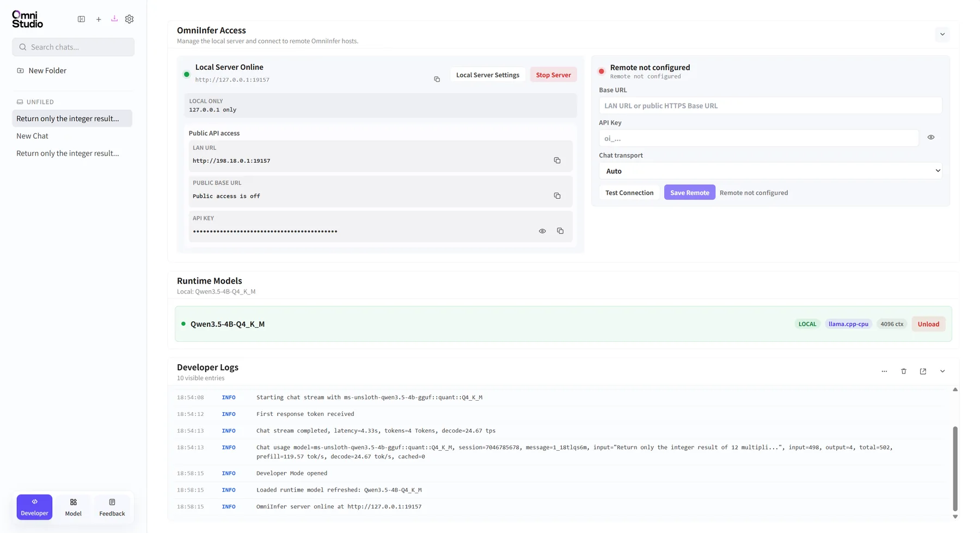Open the first 'Return only the integer result' chat
Screen dimensions: 980x533
(x=72, y=118)
